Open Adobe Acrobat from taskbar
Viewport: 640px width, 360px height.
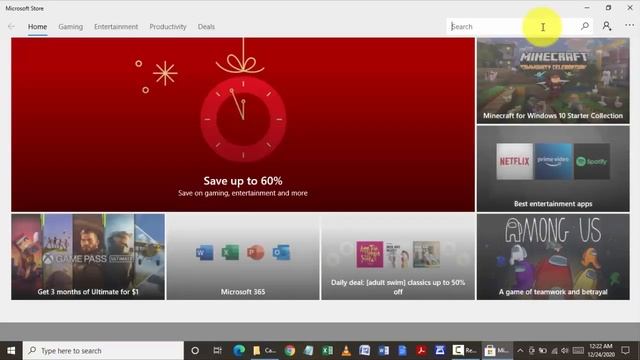pyautogui.click(x=421, y=351)
